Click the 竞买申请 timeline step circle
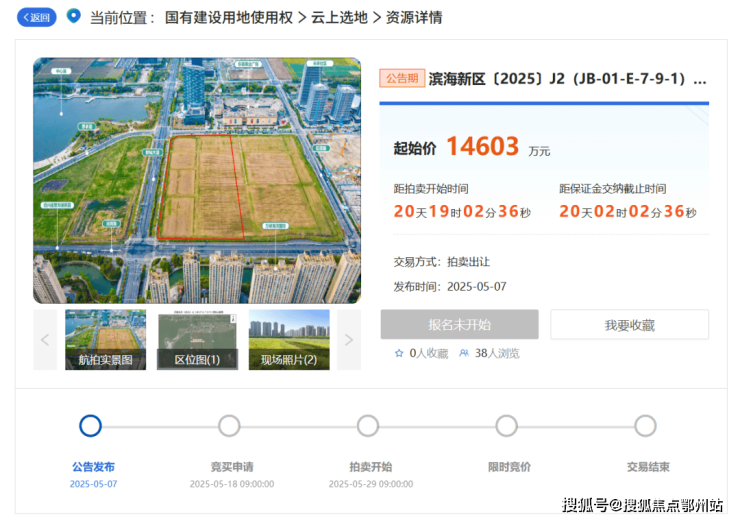 [229, 426]
